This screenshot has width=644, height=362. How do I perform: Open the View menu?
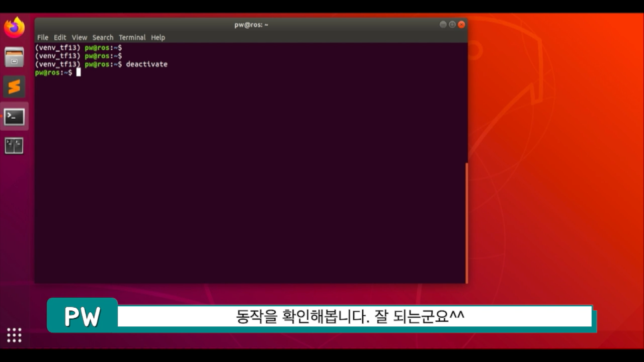[79, 37]
